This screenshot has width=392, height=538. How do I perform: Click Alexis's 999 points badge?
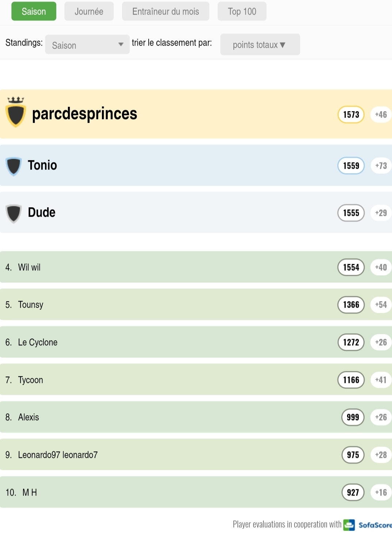tap(353, 417)
